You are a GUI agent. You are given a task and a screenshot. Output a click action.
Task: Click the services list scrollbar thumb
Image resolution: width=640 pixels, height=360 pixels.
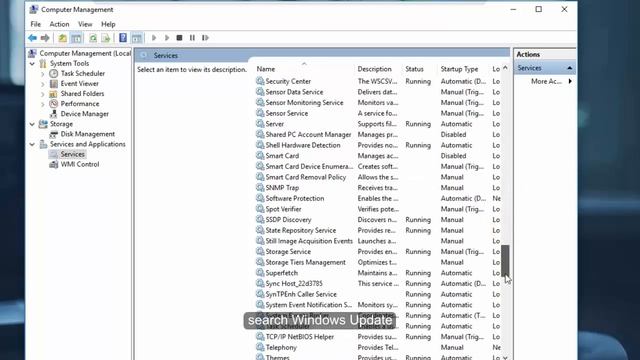505,260
